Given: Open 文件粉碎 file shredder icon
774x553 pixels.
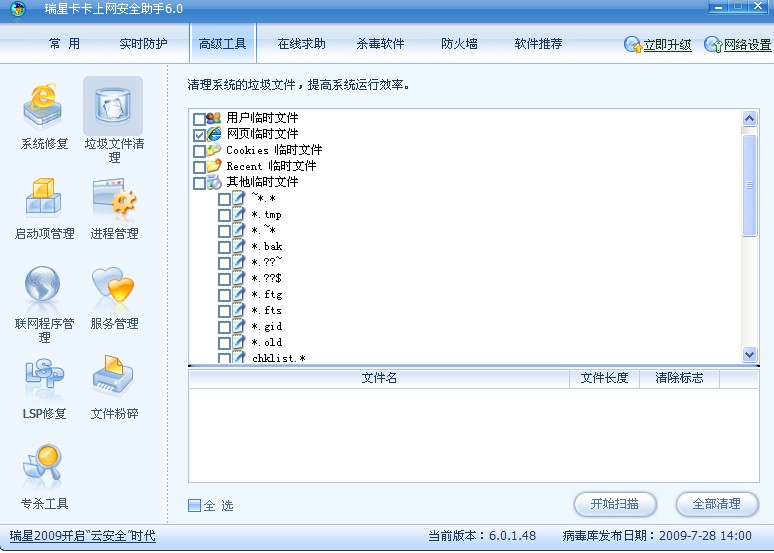Looking at the screenshot, I should click(x=113, y=375).
